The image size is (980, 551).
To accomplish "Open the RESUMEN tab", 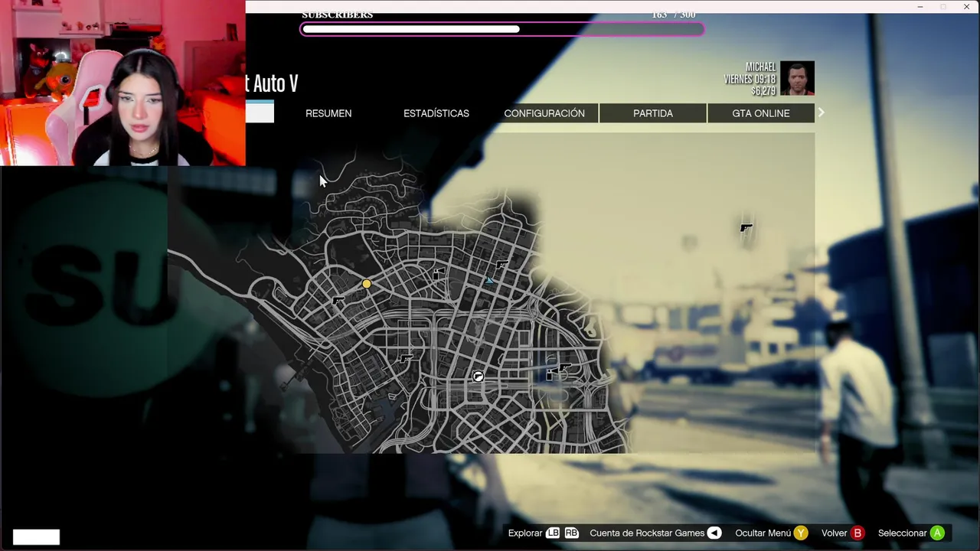I will (328, 113).
